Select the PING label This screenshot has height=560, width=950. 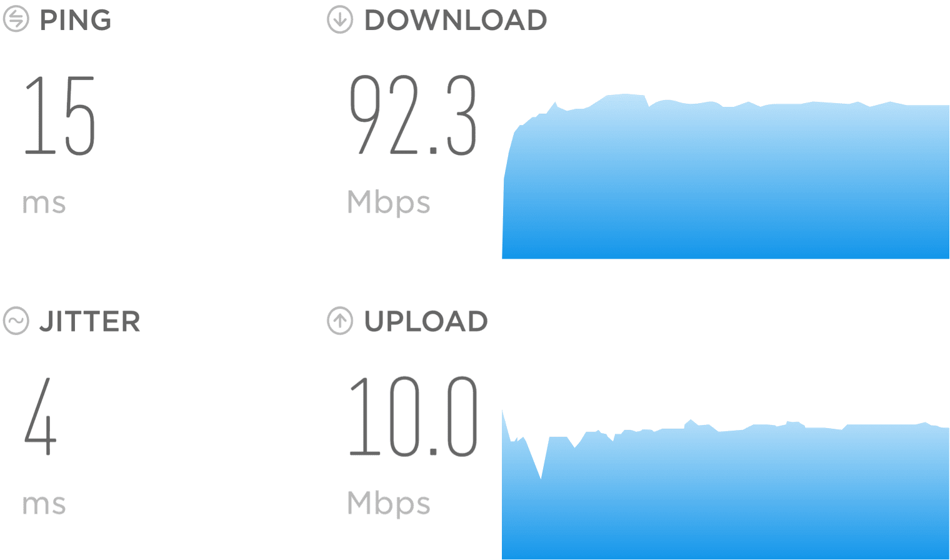click(76, 20)
